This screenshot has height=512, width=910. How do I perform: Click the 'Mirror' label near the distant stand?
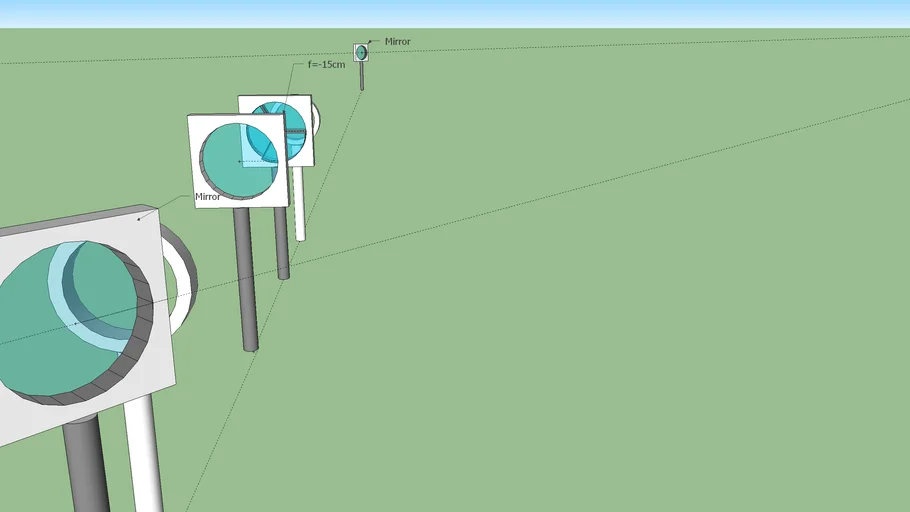tap(398, 42)
